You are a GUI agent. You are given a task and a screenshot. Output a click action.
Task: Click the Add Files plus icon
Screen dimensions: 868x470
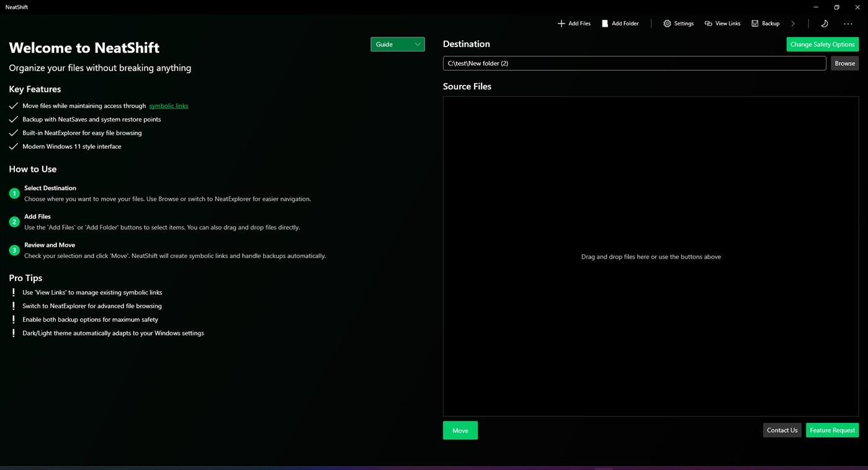561,24
